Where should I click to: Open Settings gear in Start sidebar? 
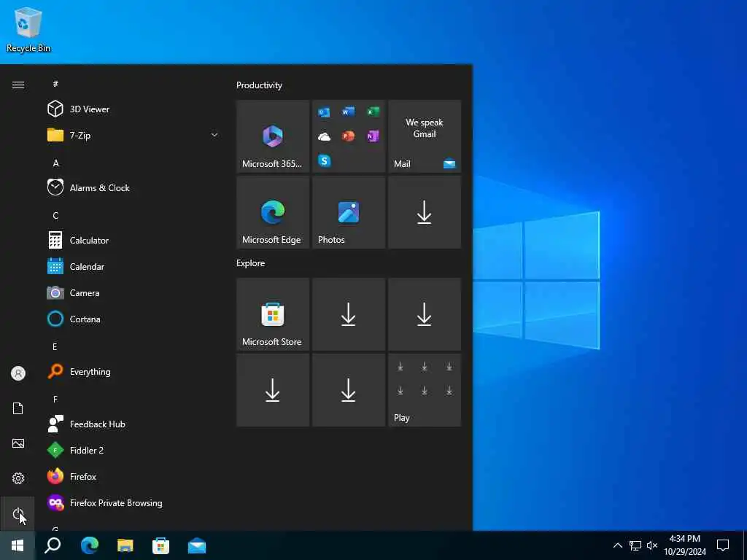coord(18,478)
